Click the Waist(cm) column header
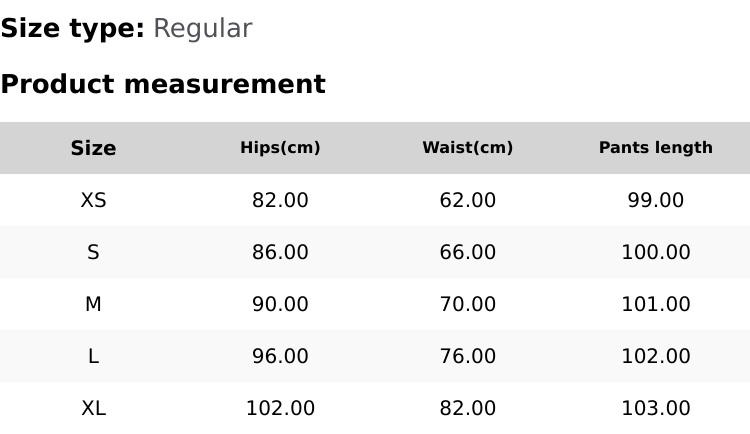This screenshot has width=750, height=434. (x=467, y=148)
